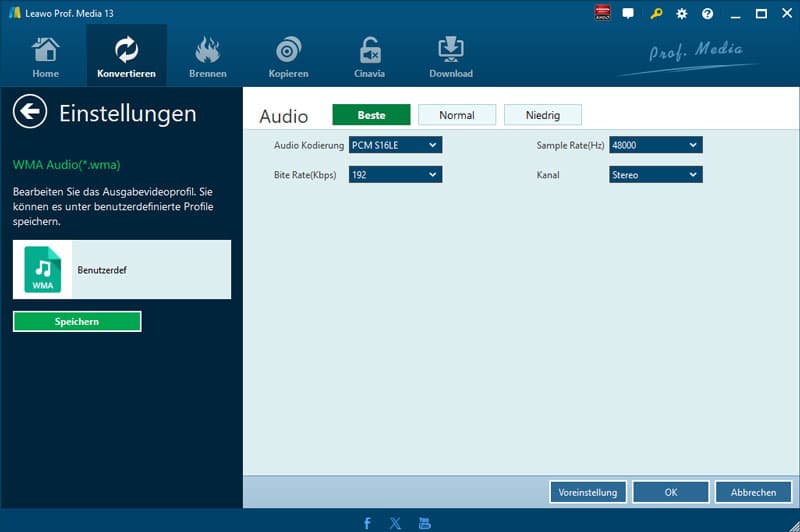800x532 pixels.
Task: Open the Download module
Action: tap(451, 57)
